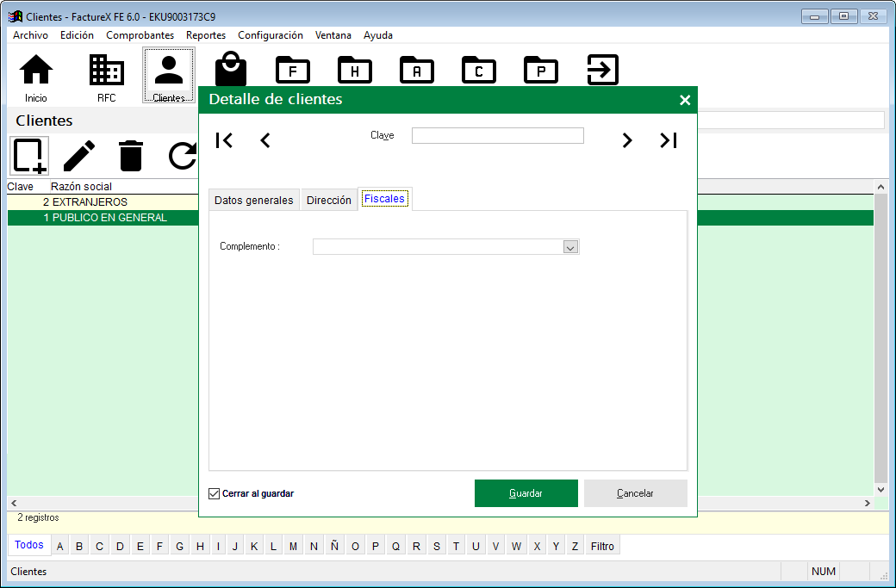Open the folder icon labeled P
Viewport: 896px width, 588px height.
(540, 70)
